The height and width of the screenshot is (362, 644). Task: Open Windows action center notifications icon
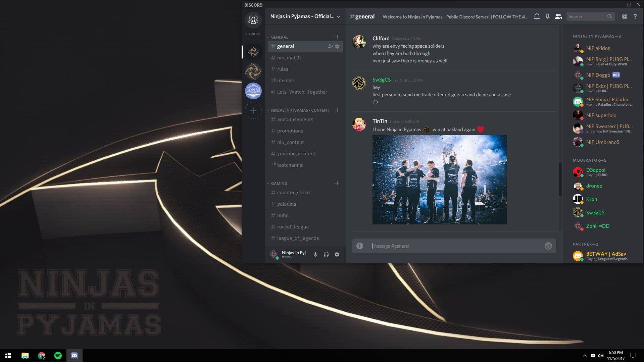(x=633, y=355)
